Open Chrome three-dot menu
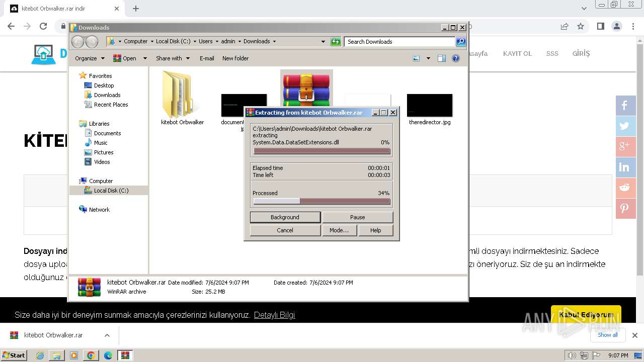Image resolution: width=644 pixels, height=362 pixels. pos(633,26)
